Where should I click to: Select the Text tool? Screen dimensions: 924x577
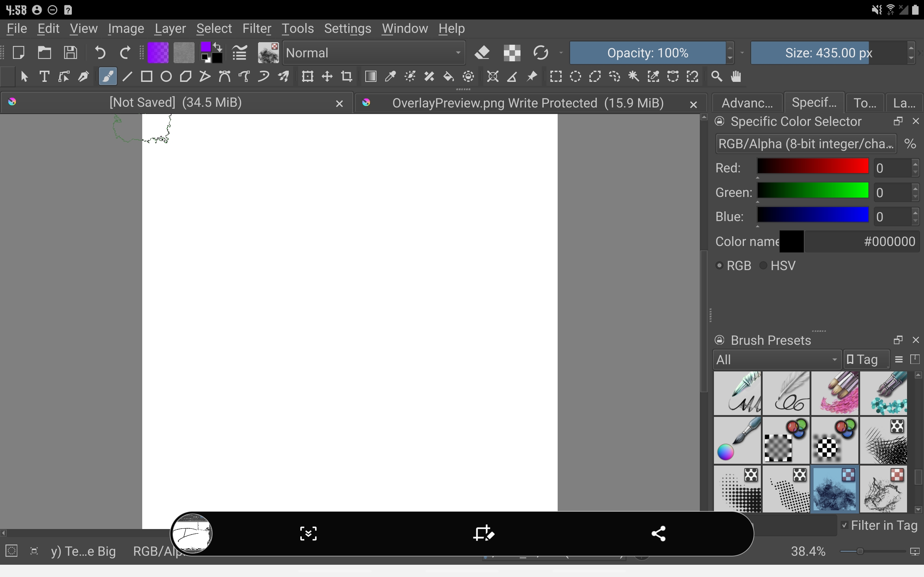(x=44, y=77)
